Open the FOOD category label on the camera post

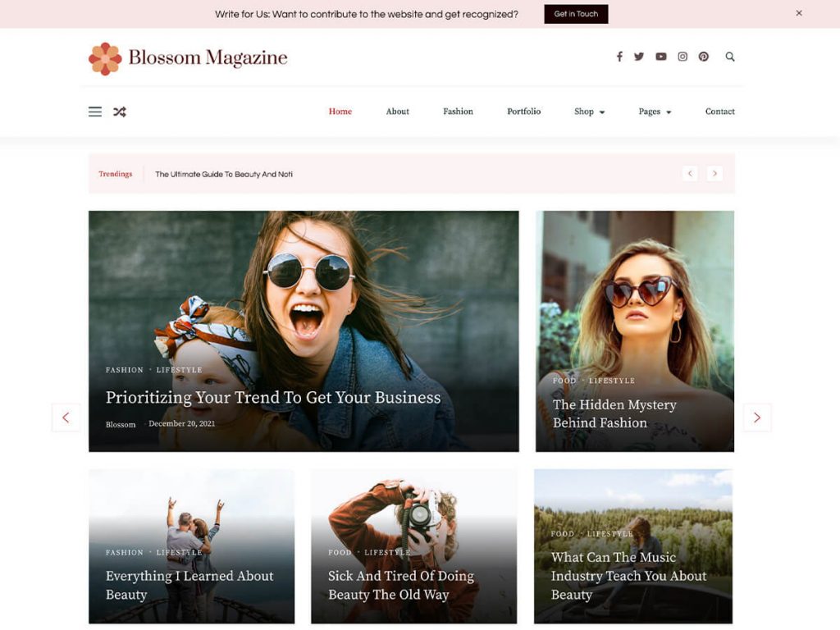click(340, 552)
